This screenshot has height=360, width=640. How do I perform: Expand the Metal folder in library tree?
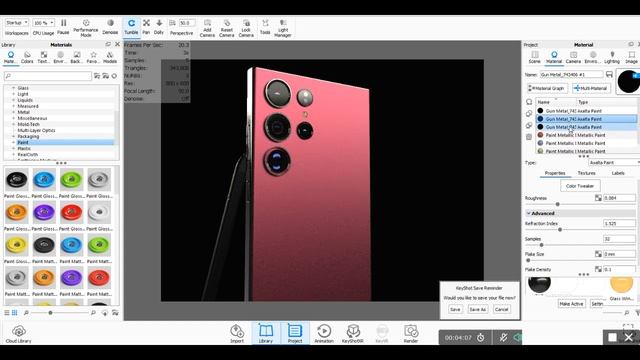(14, 112)
